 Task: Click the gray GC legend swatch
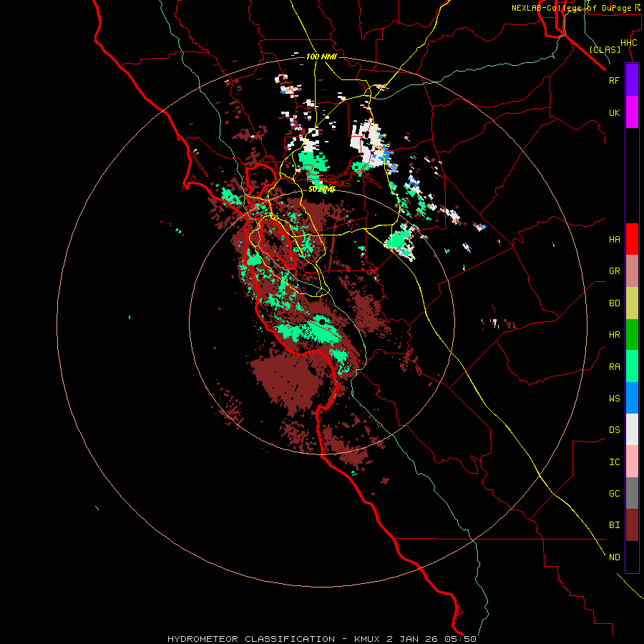click(x=632, y=493)
